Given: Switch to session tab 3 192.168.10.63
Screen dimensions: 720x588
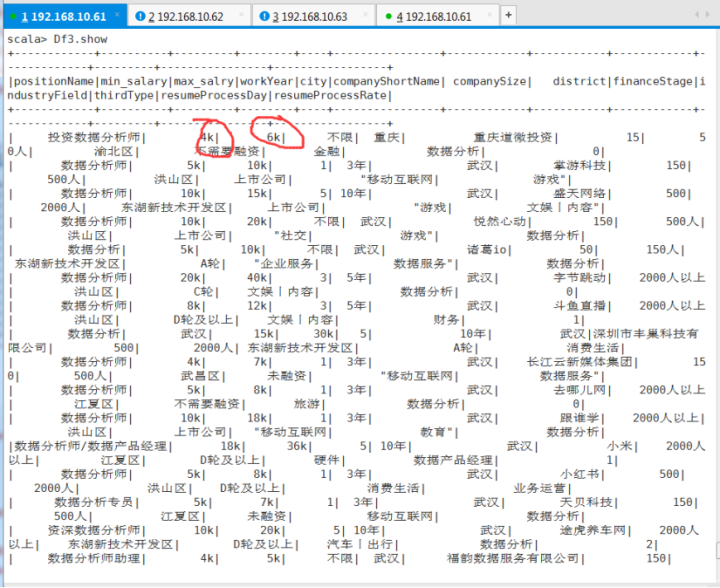Looking at the screenshot, I should tap(314, 17).
